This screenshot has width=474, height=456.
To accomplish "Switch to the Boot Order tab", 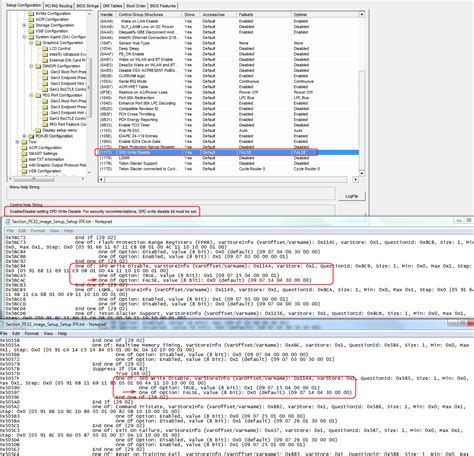I will 136,6.
